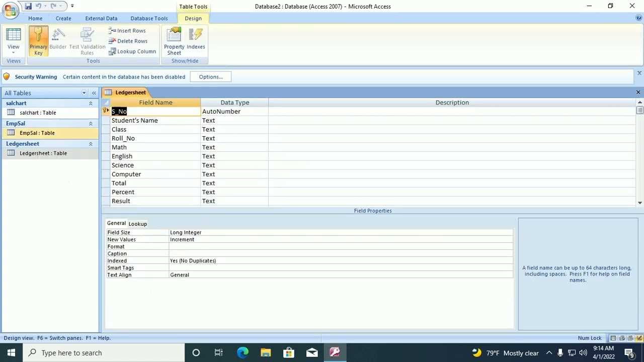Open the Database Tools tab
Image resolution: width=644 pixels, height=362 pixels.
pyautogui.click(x=149, y=18)
